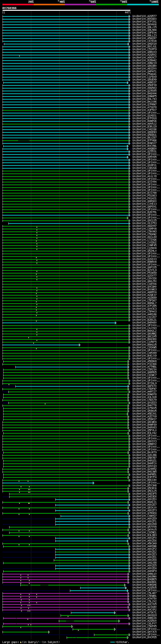
Task: Open UniRef100_Q4QX18 entry
Action: (x=144, y=44)
